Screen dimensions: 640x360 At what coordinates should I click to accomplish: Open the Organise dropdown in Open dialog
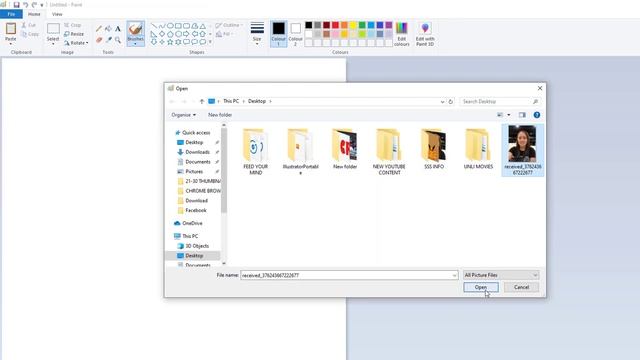point(183,115)
